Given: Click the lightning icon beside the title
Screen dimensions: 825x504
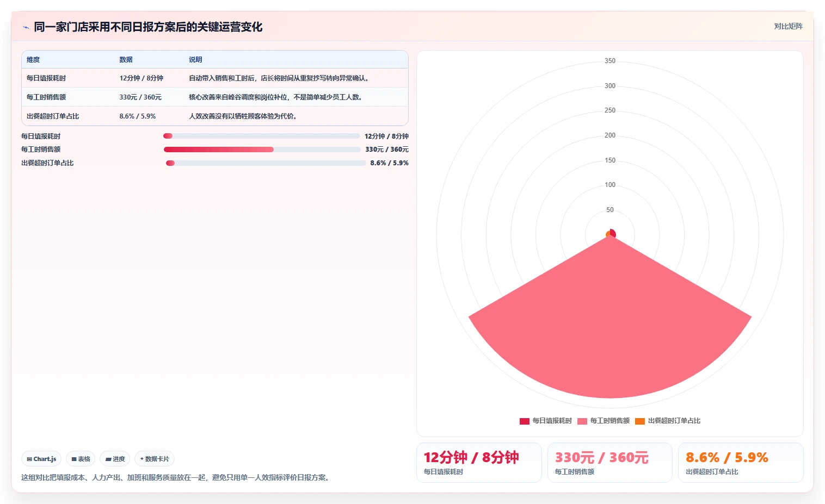Looking at the screenshot, I should tap(26, 27).
